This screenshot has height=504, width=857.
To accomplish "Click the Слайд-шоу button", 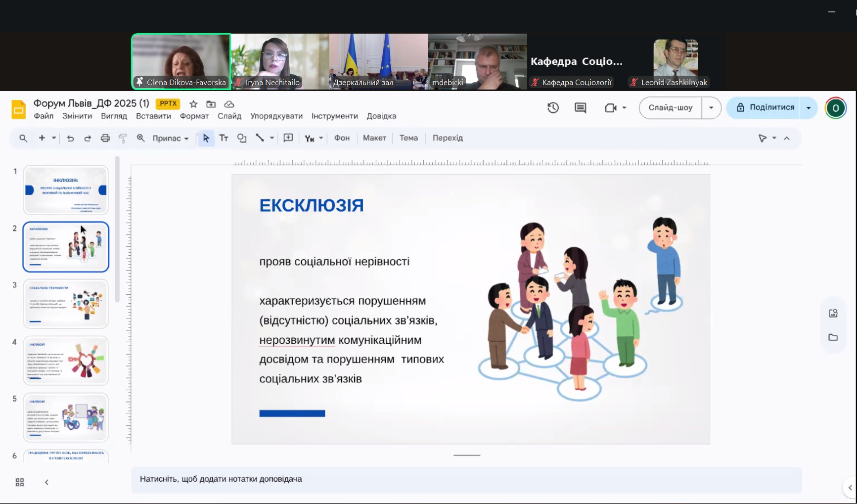I will 670,108.
